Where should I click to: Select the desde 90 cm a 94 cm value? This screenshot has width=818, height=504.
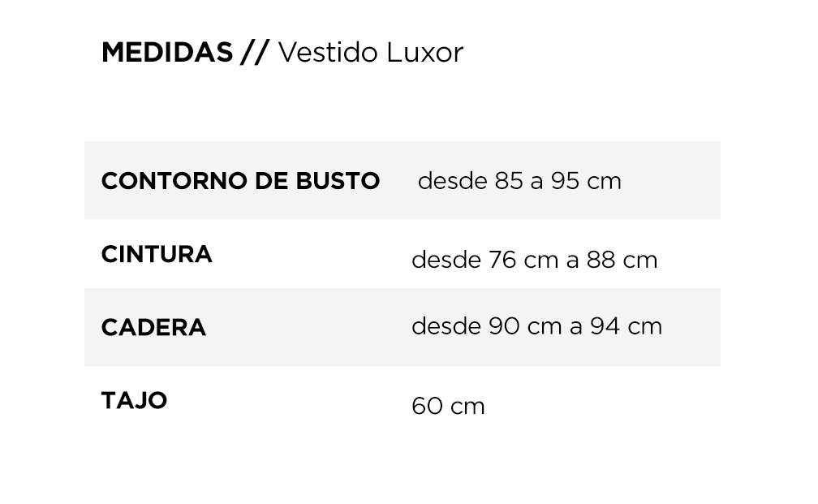pyautogui.click(x=537, y=326)
